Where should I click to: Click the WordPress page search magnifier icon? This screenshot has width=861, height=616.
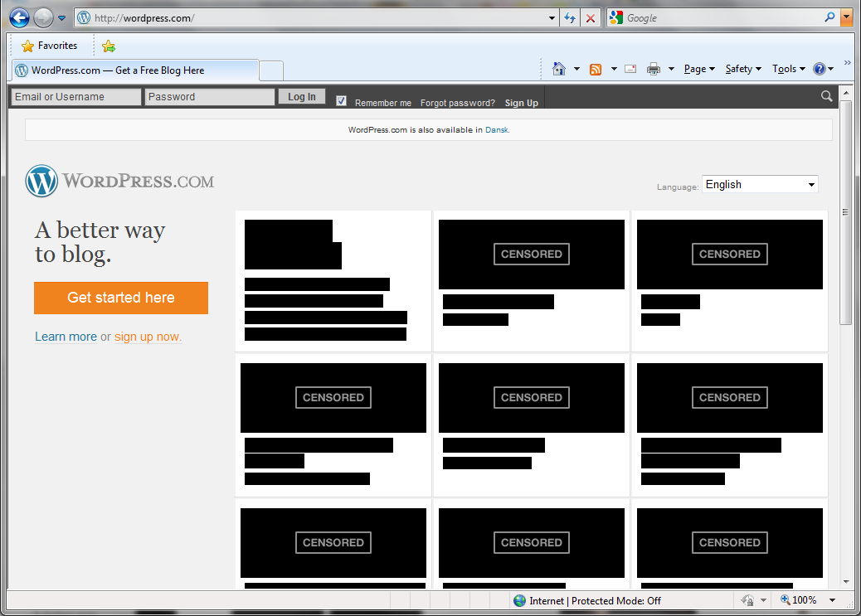(x=826, y=96)
